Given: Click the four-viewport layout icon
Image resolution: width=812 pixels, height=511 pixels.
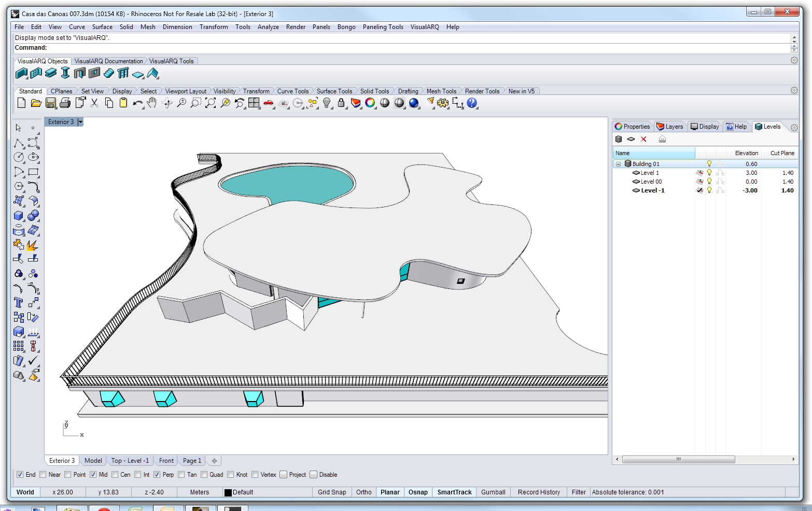Looking at the screenshot, I should pos(254,103).
